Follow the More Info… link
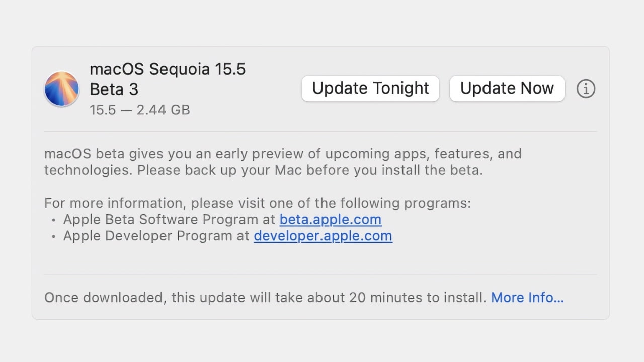 click(527, 298)
